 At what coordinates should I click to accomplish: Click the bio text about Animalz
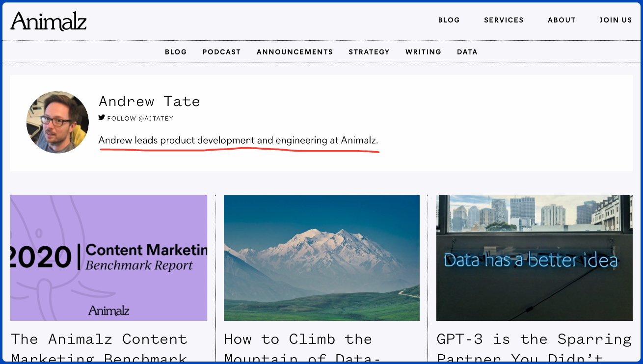coord(238,140)
